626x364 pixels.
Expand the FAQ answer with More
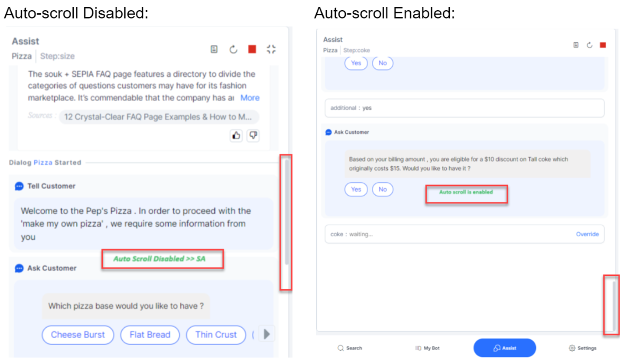pos(250,97)
